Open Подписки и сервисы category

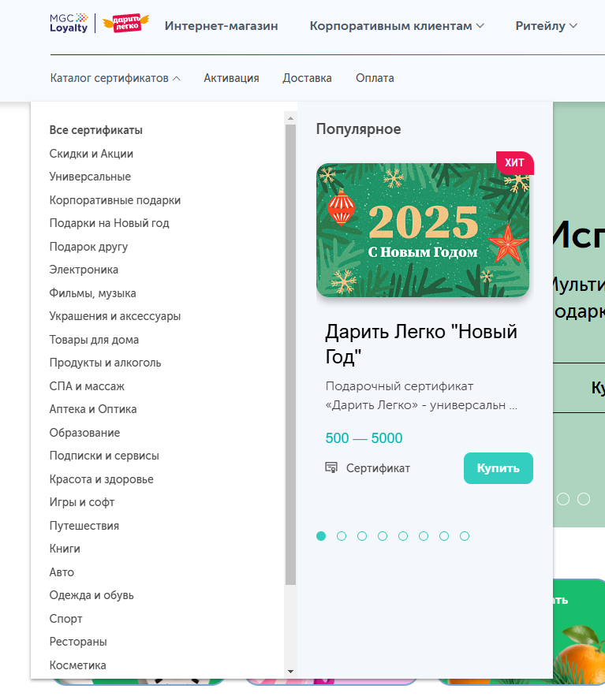pyautogui.click(x=104, y=456)
